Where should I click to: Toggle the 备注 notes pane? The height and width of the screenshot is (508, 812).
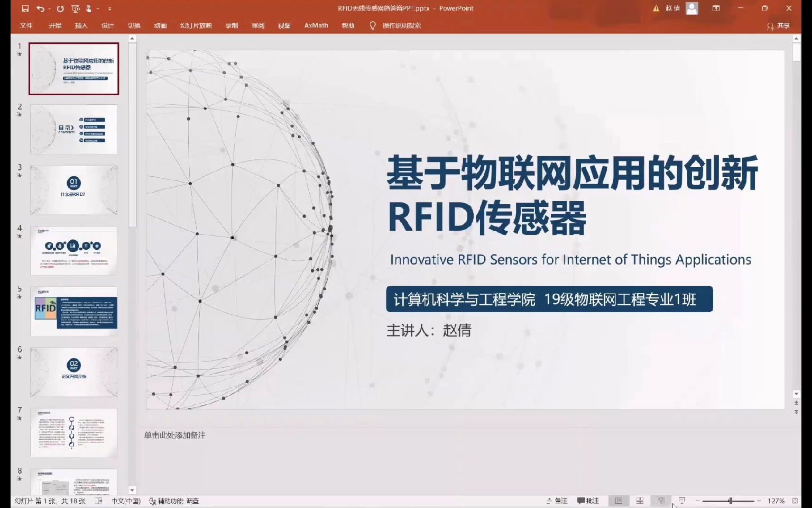(557, 501)
